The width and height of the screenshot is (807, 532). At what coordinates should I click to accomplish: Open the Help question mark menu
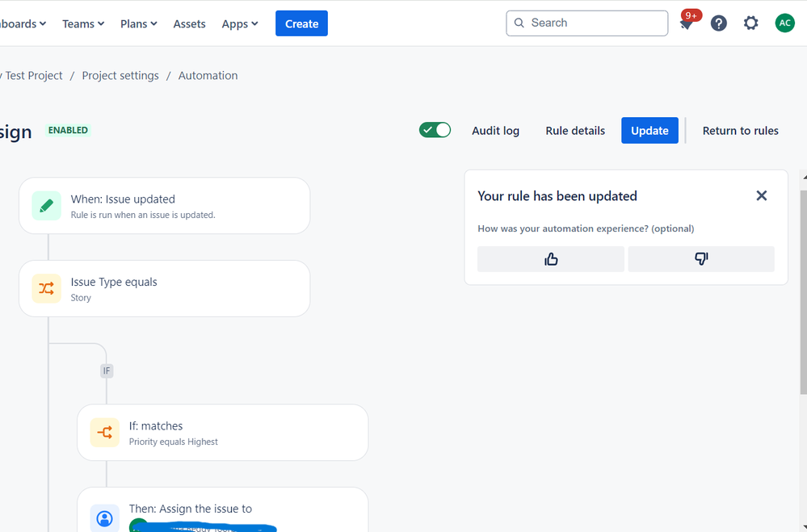click(x=718, y=23)
